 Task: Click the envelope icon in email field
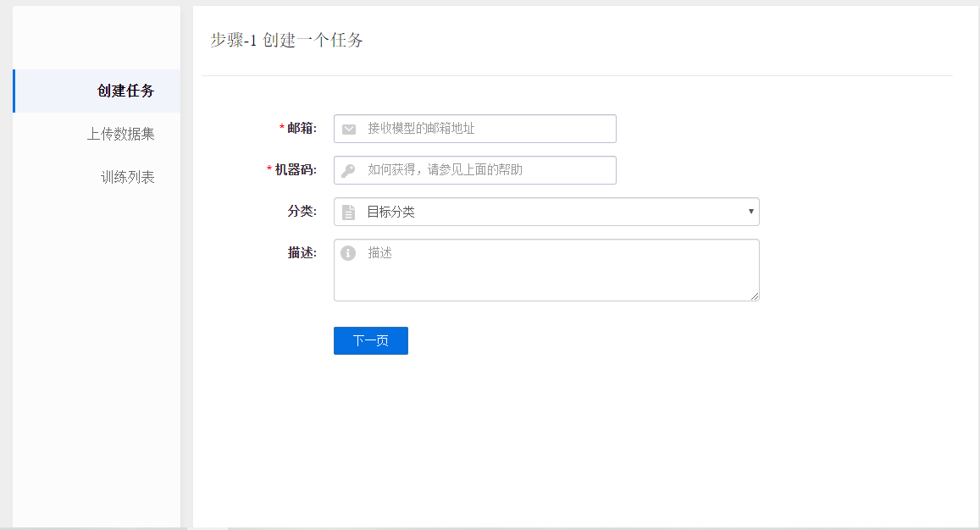pos(348,130)
